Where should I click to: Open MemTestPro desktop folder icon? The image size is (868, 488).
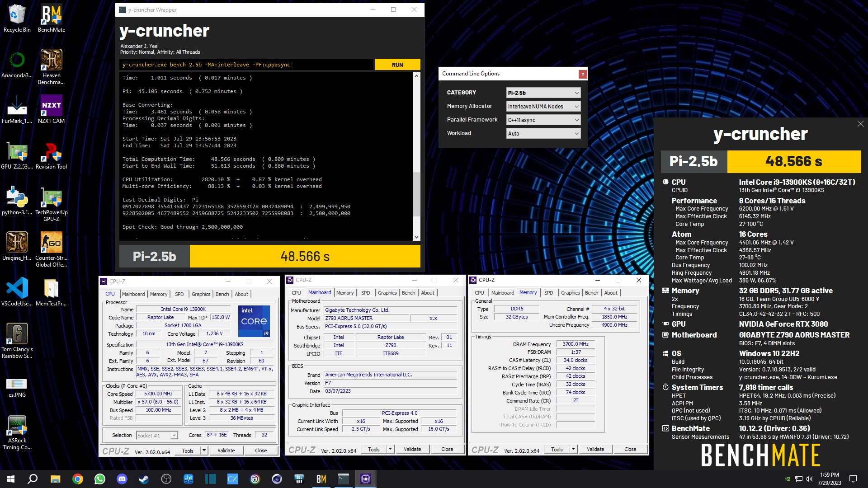pyautogui.click(x=51, y=292)
